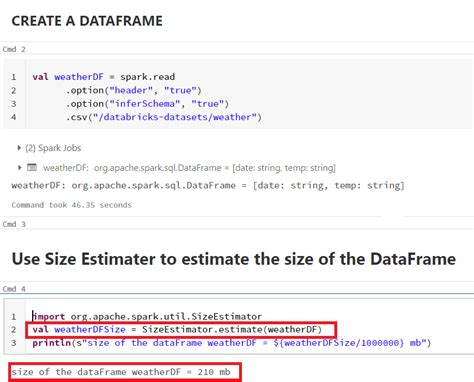This screenshot has width=474, height=382.
Task: Click the import org.apache.spark.util.SizeEstimator line
Action: [147, 316]
